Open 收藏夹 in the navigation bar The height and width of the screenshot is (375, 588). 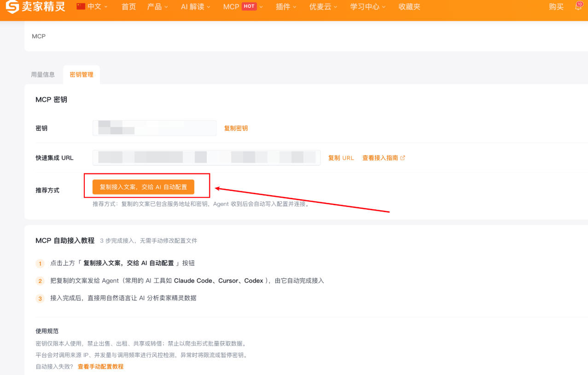409,7
